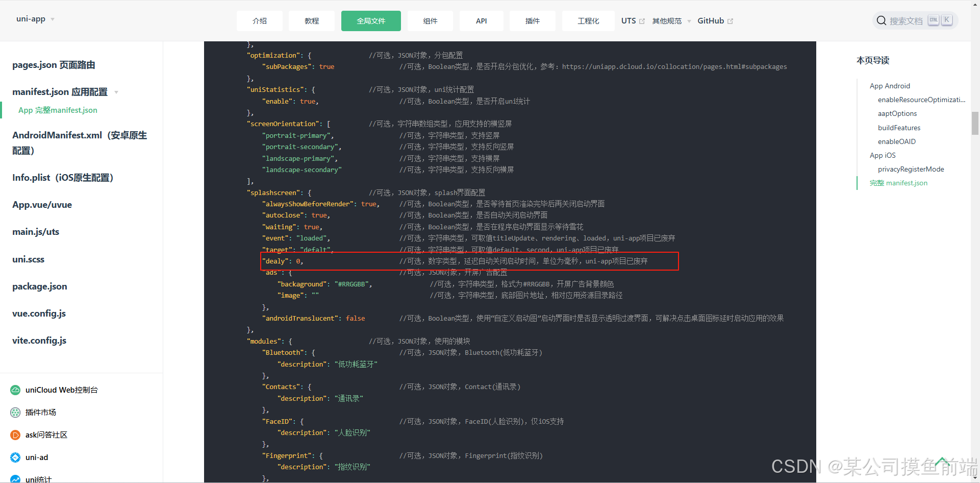Click the 插件市场 icon
The image size is (980, 483).
pos(15,413)
